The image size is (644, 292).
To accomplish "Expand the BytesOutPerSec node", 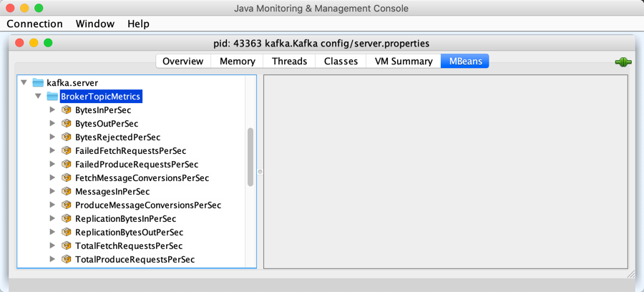I will tap(52, 124).
